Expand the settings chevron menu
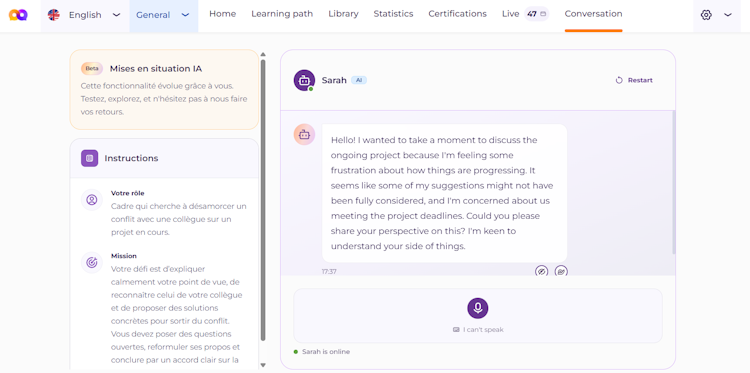Viewport: 750px width, 373px height. 728,15
